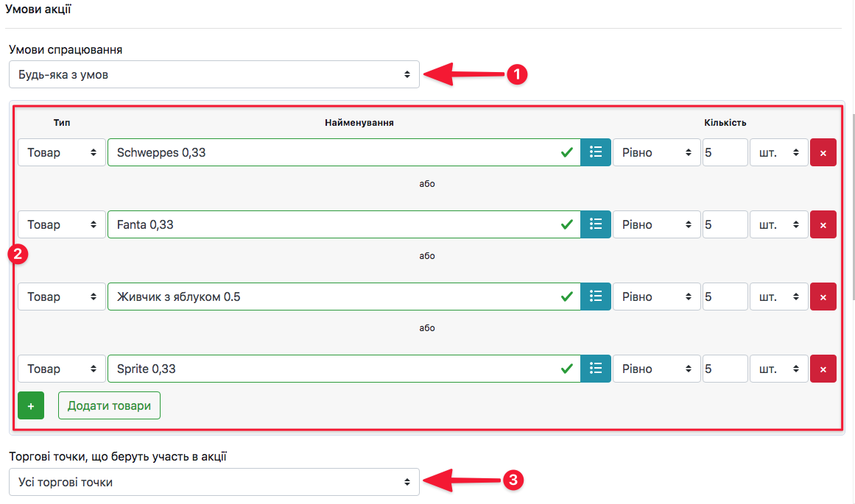Focus the Sprite 0,33 name field
This screenshot has height=504, width=855.
[x=331, y=369]
